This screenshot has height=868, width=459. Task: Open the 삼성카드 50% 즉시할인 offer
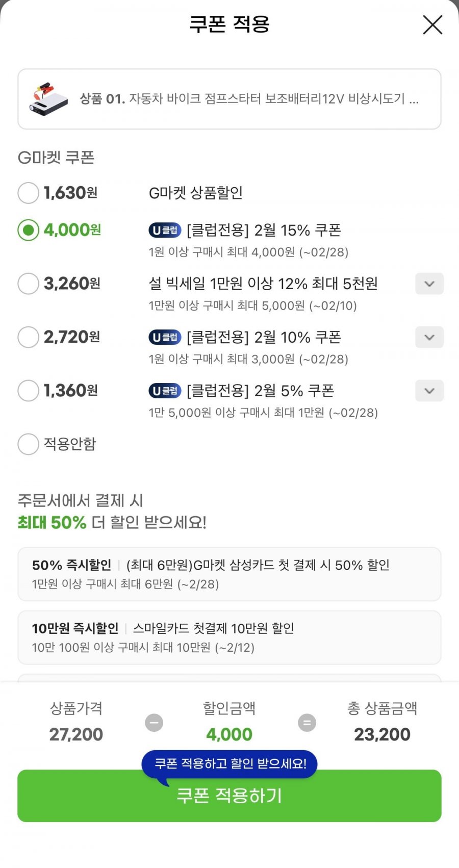click(229, 574)
